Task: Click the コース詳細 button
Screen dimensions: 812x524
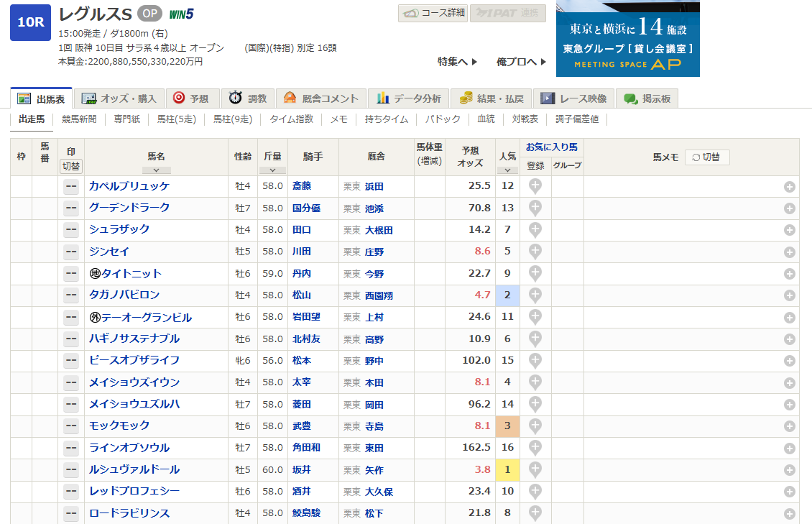Action: coord(433,13)
